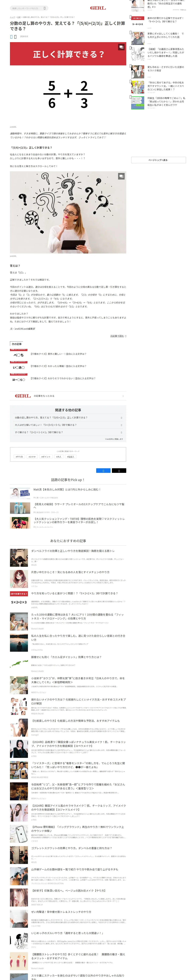Image resolution: width=196 pixels, height=980 pixels.
Task: Click the 'ページトップへ戻る' button
Action: tap(158, 160)
